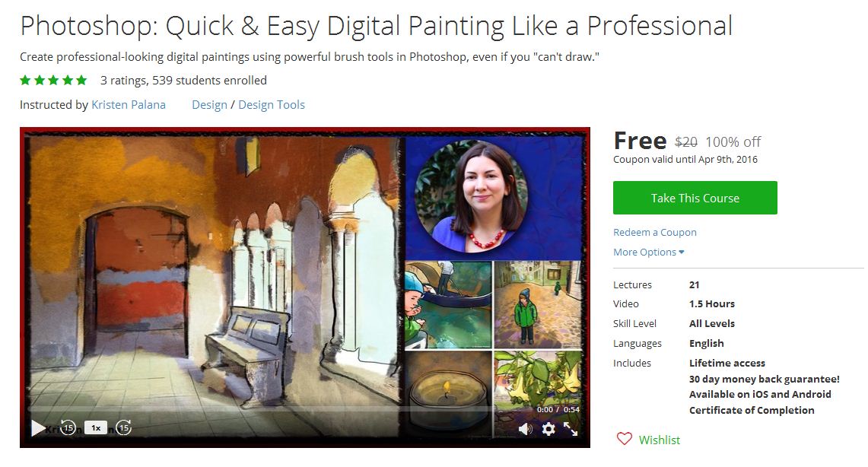The height and width of the screenshot is (467, 868).
Task: Open video settings gear icon
Action: 548,429
